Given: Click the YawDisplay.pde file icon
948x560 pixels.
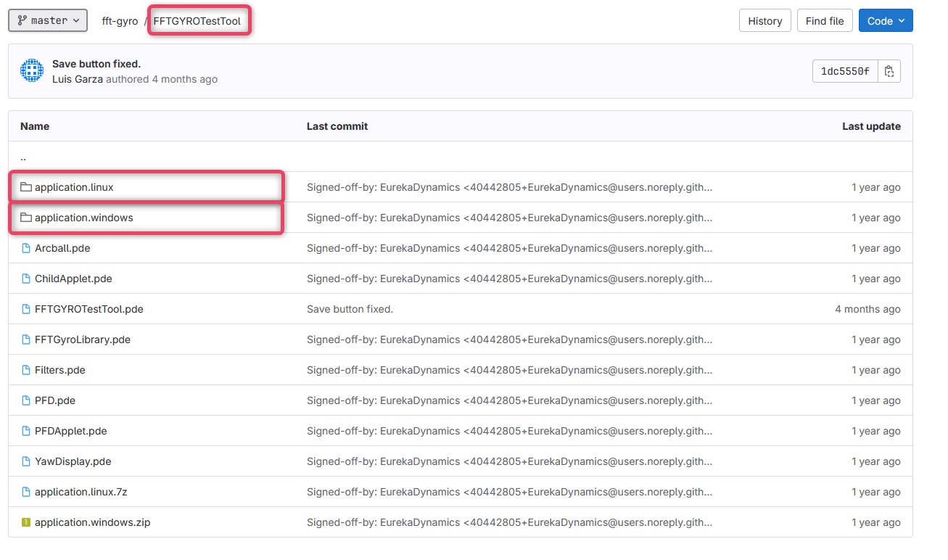Looking at the screenshot, I should pyautogui.click(x=26, y=461).
